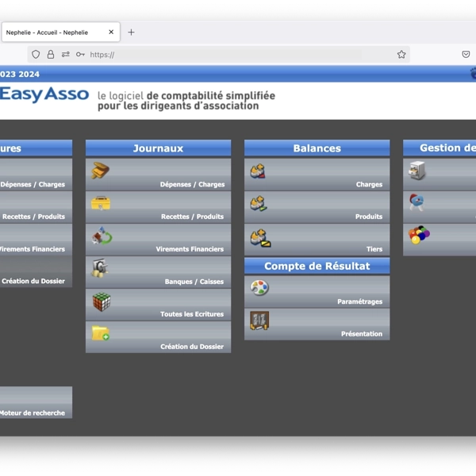The height and width of the screenshot is (476, 476).
Task: Click the shield tracking protection icon
Action: [x=36, y=54]
